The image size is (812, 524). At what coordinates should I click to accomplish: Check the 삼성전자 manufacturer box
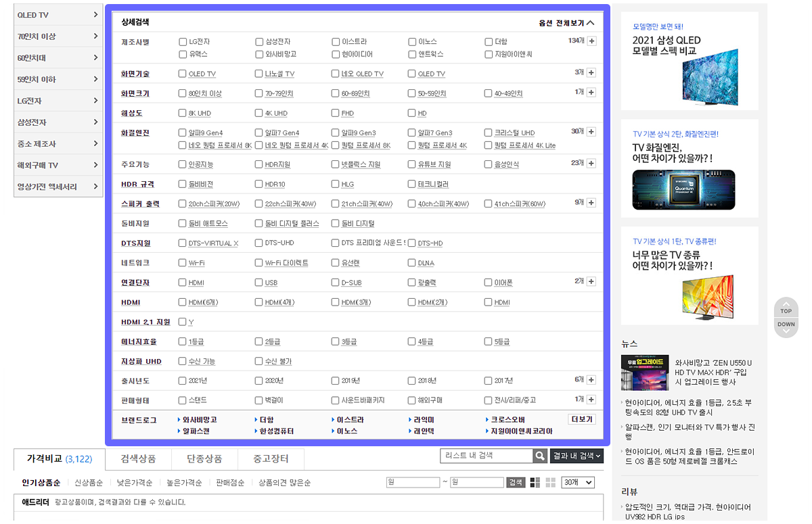(259, 42)
